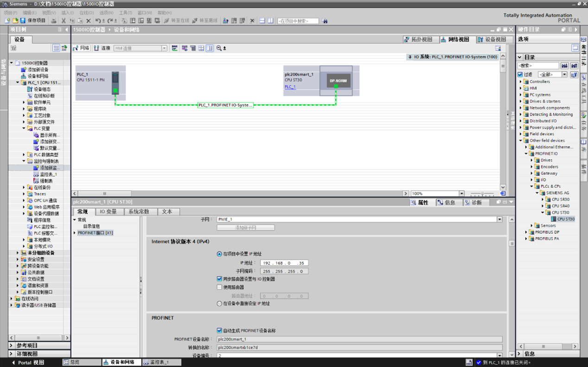Screen dimensions: 588x367
Task: Collapse the 目录 catalog section
Action: [520, 57]
